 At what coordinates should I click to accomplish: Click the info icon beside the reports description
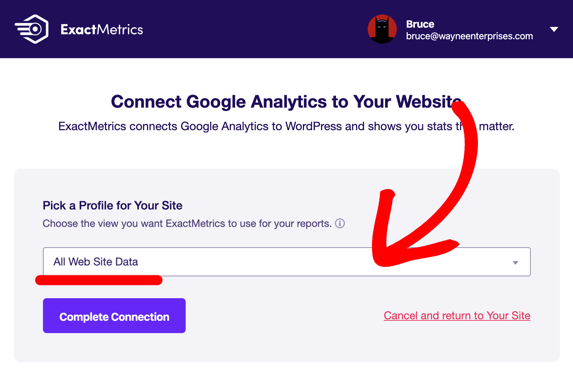point(340,223)
